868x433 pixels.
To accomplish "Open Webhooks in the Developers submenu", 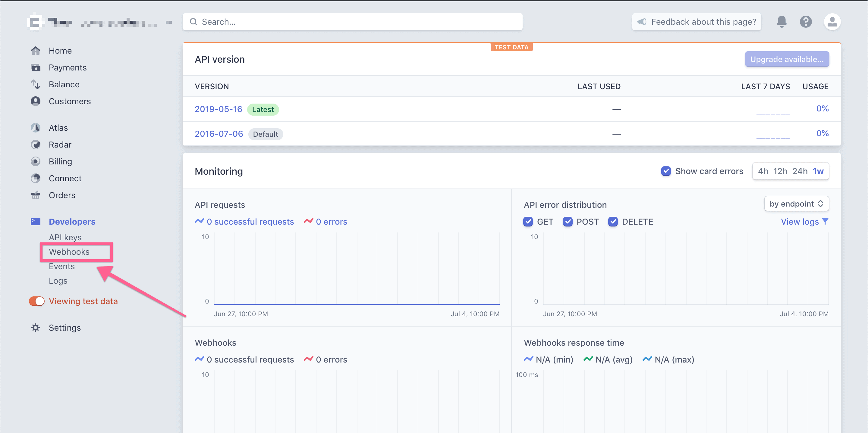I will [69, 252].
